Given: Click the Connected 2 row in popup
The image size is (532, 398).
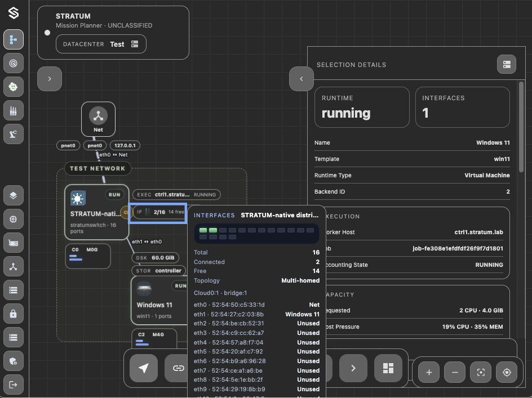Looking at the screenshot, I should coord(256,262).
